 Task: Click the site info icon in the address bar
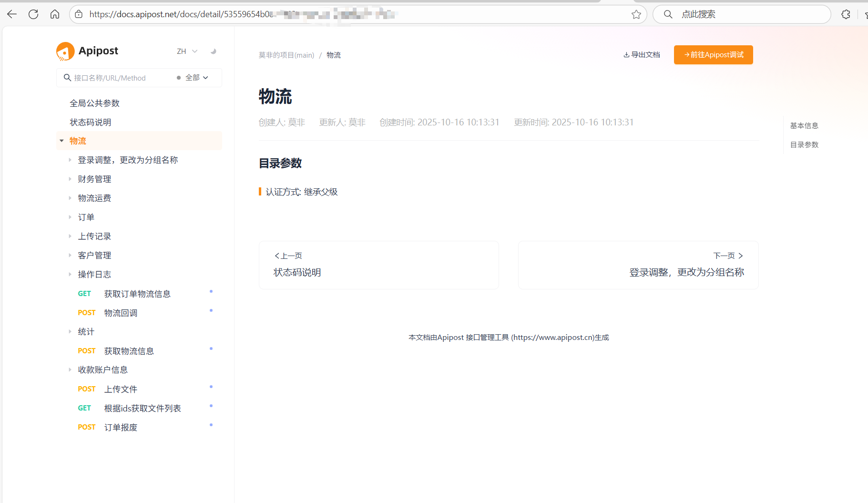tap(78, 14)
